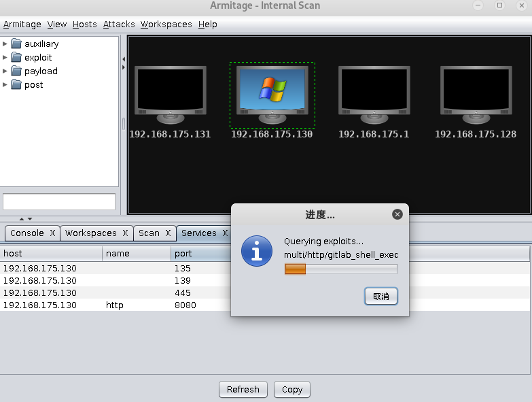This screenshot has height=402, width=532.
Task: Select the service row with port 135
Action: (116, 268)
